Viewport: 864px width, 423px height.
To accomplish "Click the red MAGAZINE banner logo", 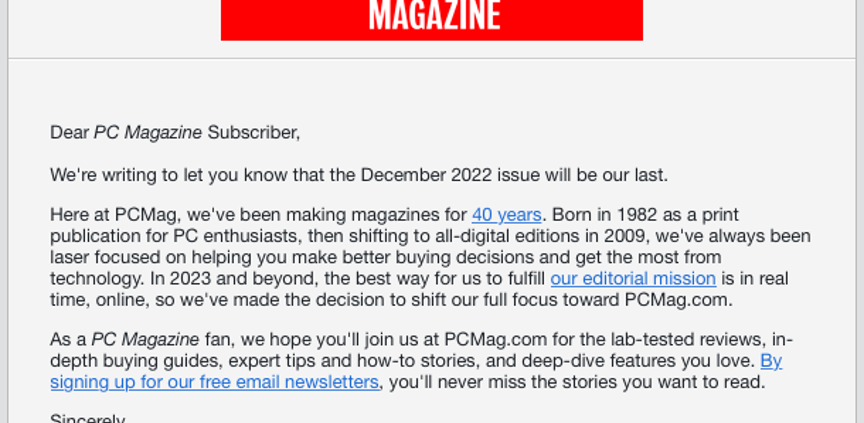I will (x=432, y=19).
